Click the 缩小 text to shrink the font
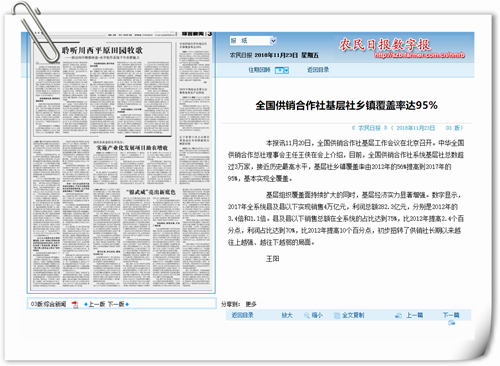 pos(317,315)
